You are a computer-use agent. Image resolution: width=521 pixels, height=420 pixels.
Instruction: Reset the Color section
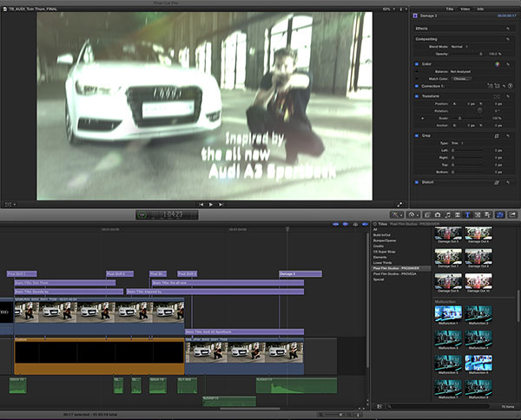508,64
